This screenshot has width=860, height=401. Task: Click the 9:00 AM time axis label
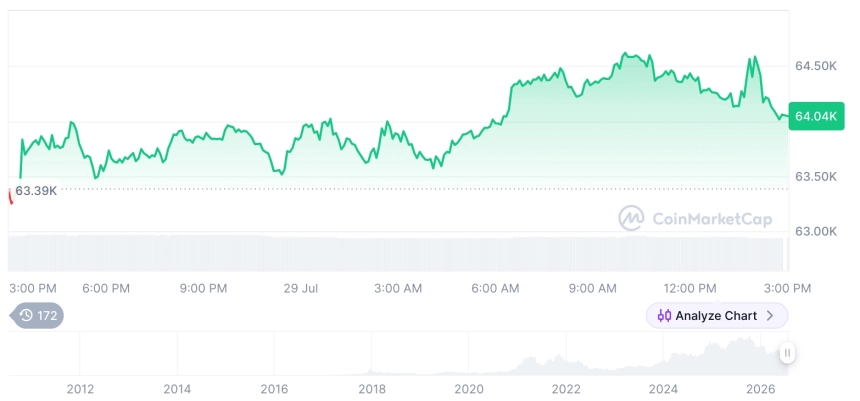(592, 289)
